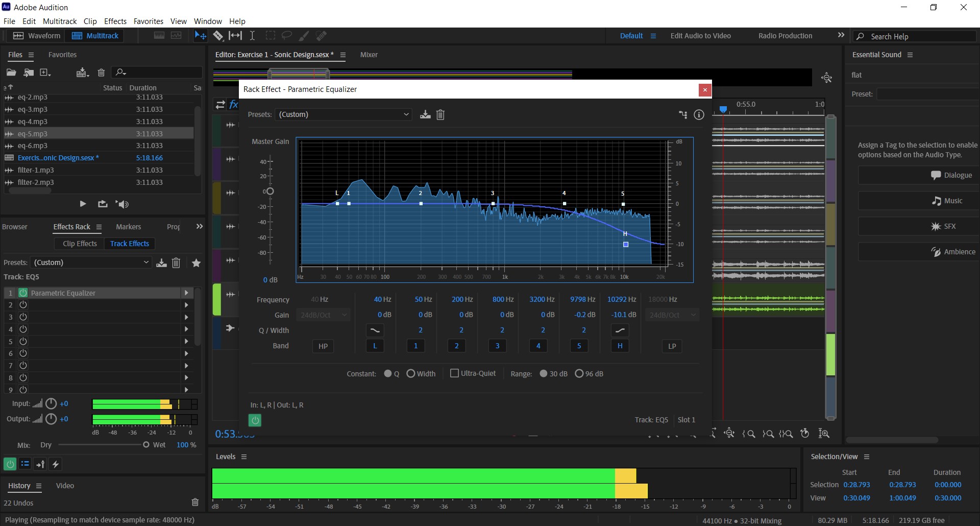Toggle power for Parametric Equalizer slot 1
The image size is (980, 526).
pos(23,293)
